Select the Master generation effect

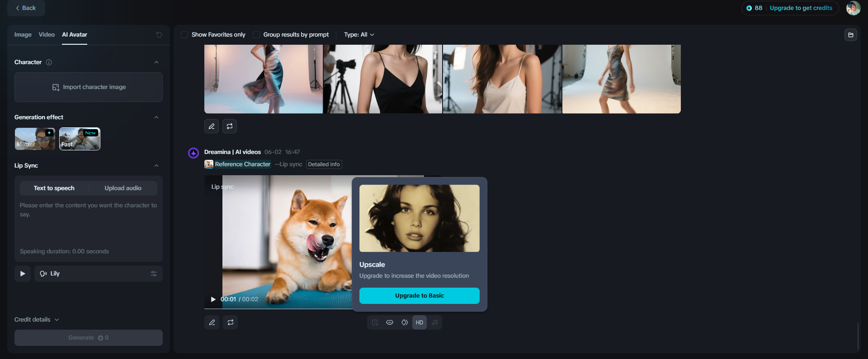[35, 139]
